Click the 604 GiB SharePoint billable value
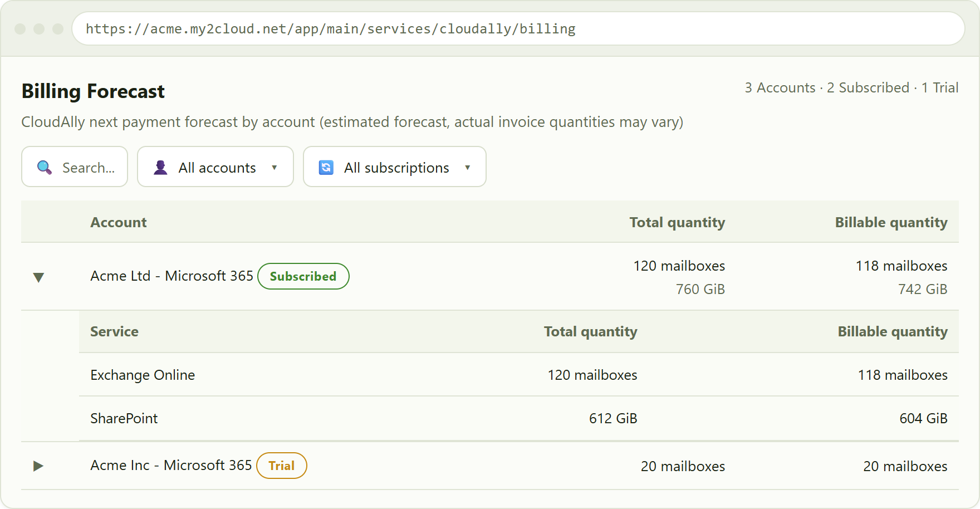This screenshot has height=509, width=980. tap(924, 419)
